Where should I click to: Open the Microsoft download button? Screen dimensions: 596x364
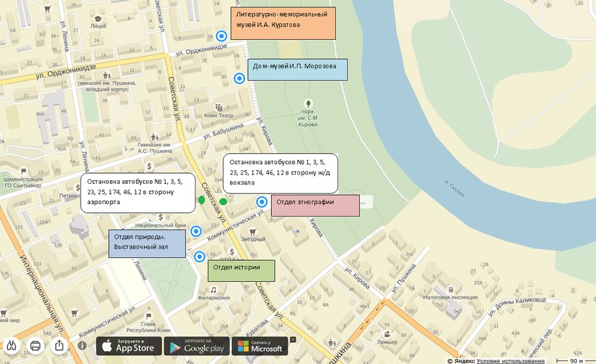[x=259, y=346]
